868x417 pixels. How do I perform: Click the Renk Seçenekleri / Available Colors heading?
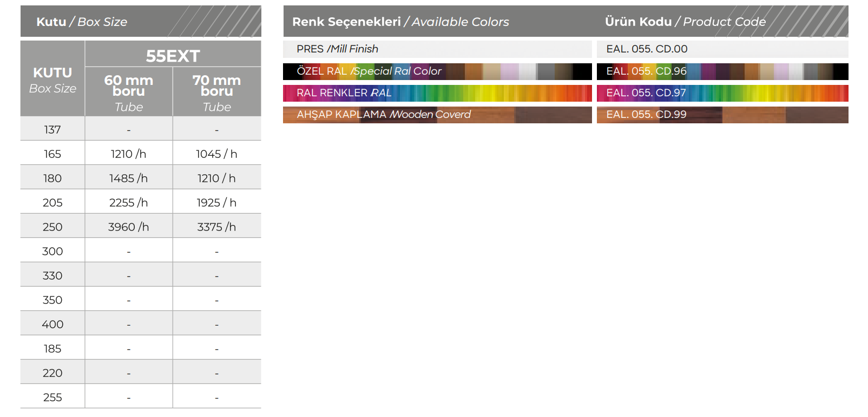(400, 22)
